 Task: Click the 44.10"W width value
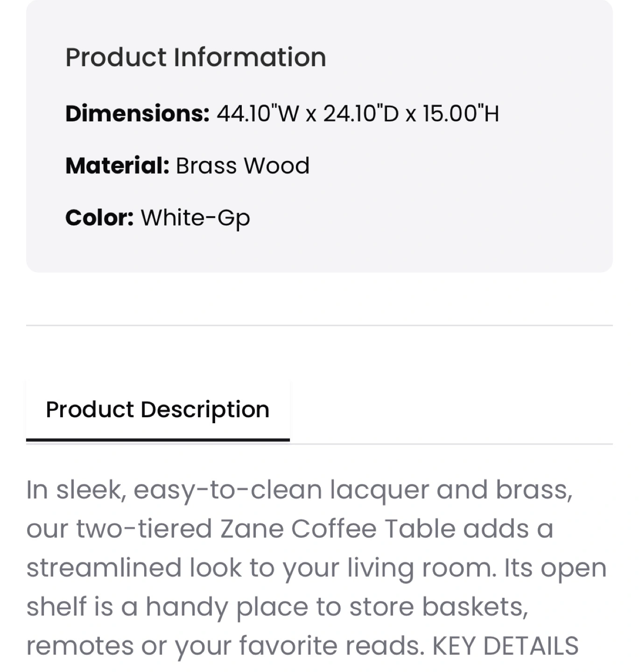(x=258, y=113)
